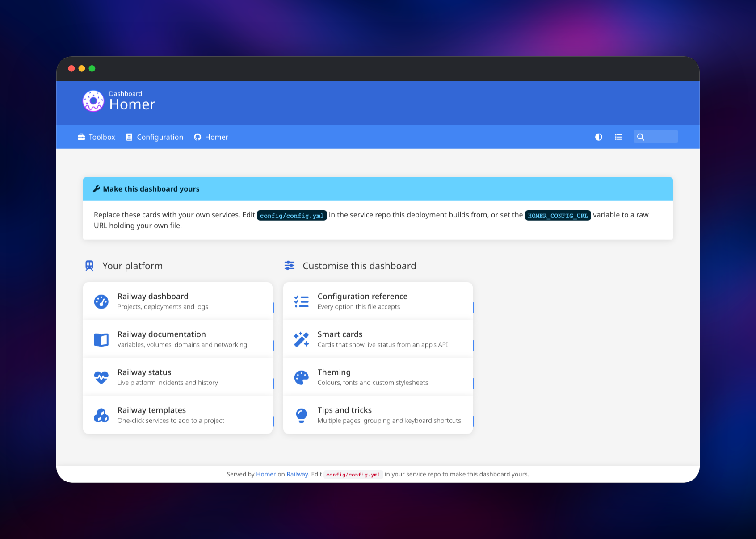Open the Tips and tricks card

(x=378, y=415)
